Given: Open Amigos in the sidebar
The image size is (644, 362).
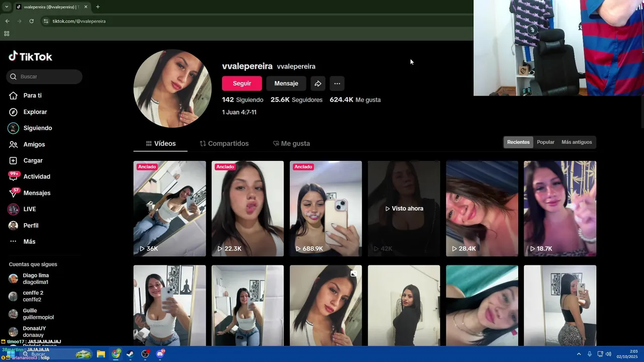Looking at the screenshot, I should (27, 144).
